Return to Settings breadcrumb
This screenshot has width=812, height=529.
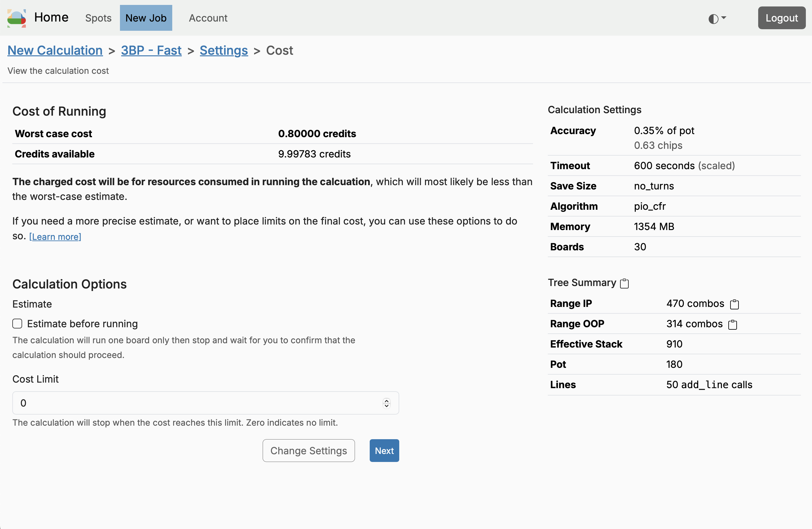point(224,50)
